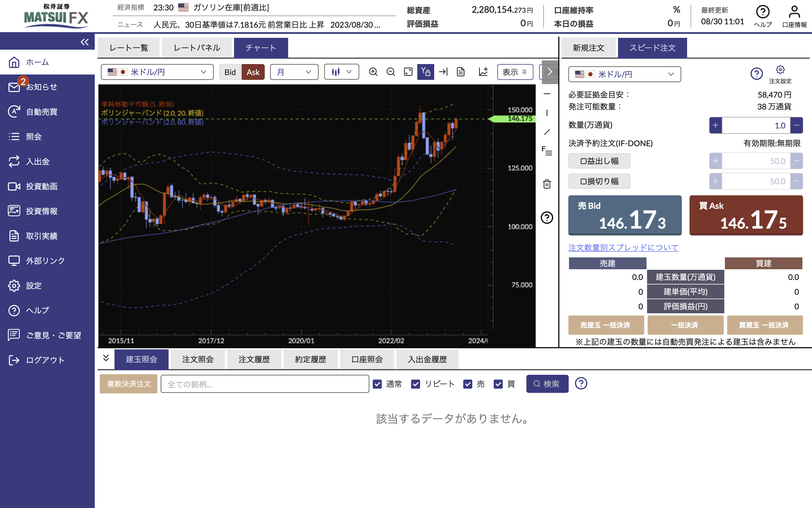Click 買建玉 一括決済 button

765,325
